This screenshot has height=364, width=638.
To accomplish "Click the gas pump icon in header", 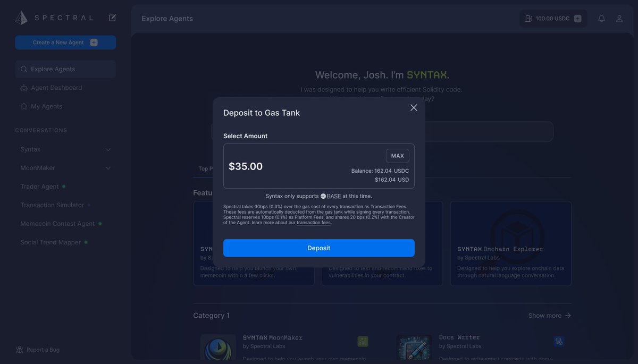I will coord(528,19).
